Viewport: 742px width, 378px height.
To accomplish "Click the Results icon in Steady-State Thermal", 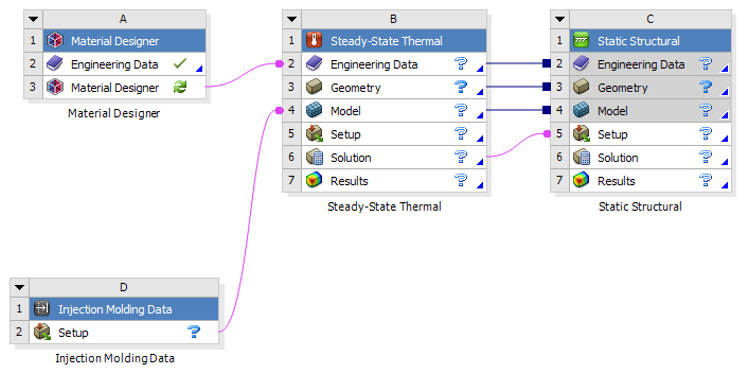I will coord(314,180).
